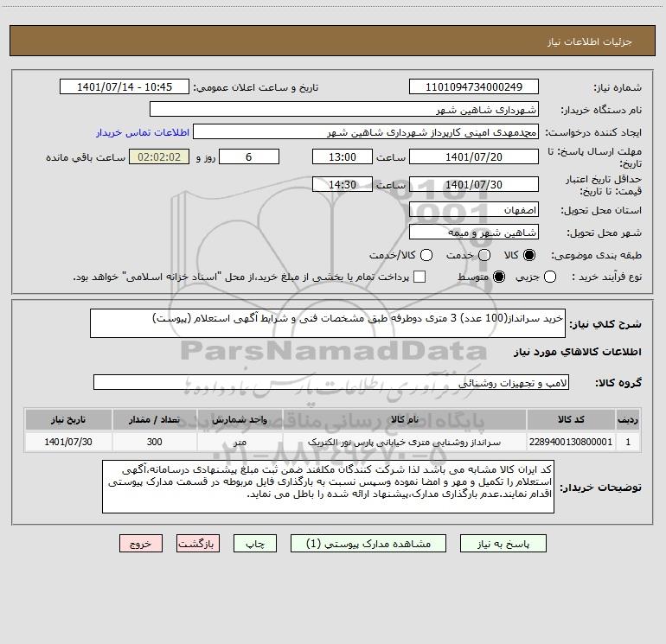Image resolution: width=666 pixels, height=644 pixels.
Task: Click the خروج exit button
Action: pyautogui.click(x=141, y=544)
